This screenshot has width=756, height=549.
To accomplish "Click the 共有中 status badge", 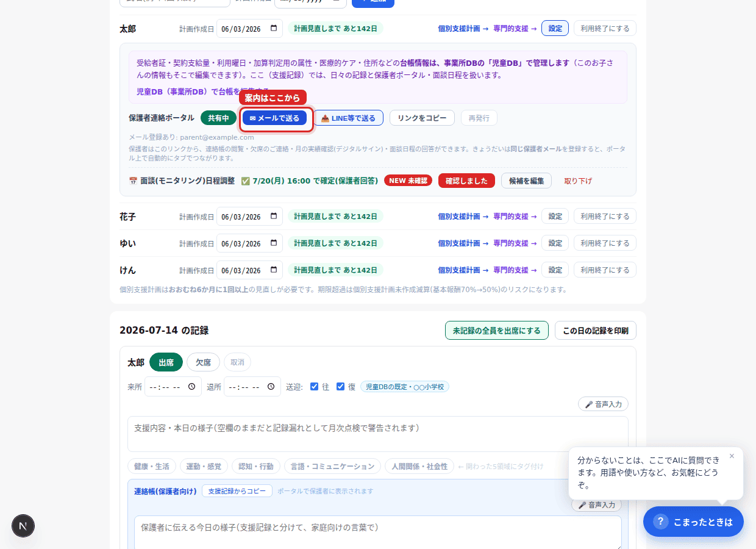I will [218, 118].
